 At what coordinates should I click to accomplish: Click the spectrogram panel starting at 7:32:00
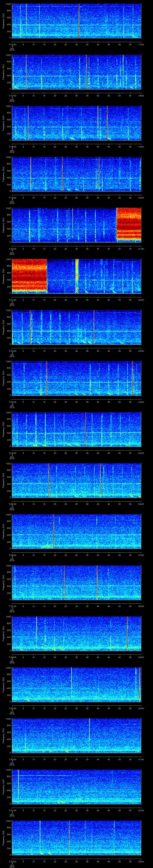(76, 838)
